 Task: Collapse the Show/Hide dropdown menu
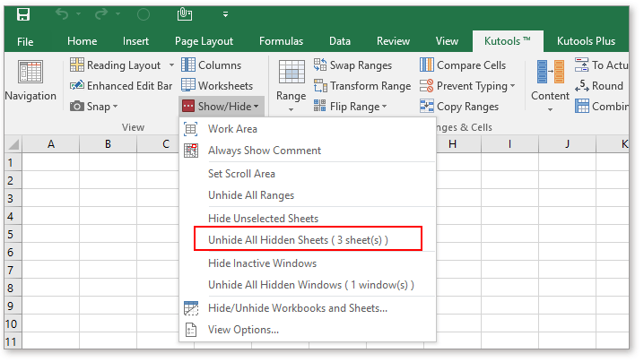(221, 107)
